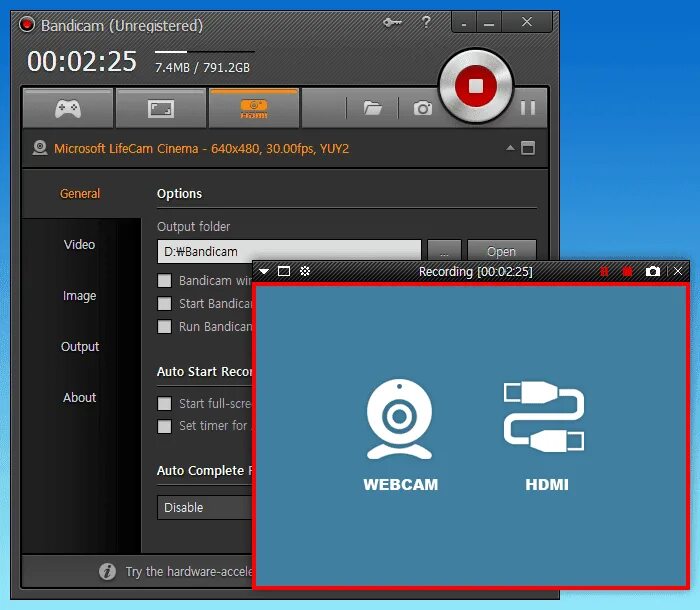Minimize the Bandicam window
The image size is (700, 610).
[x=489, y=22]
